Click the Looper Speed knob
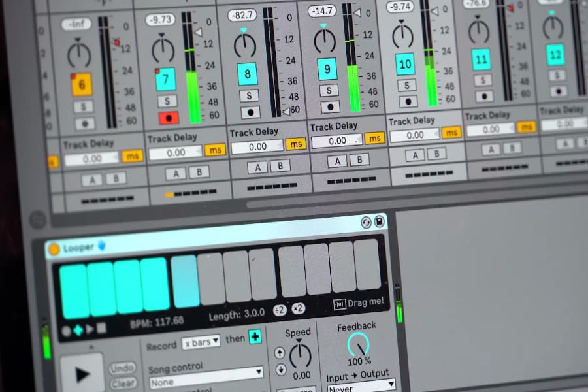 click(300, 355)
